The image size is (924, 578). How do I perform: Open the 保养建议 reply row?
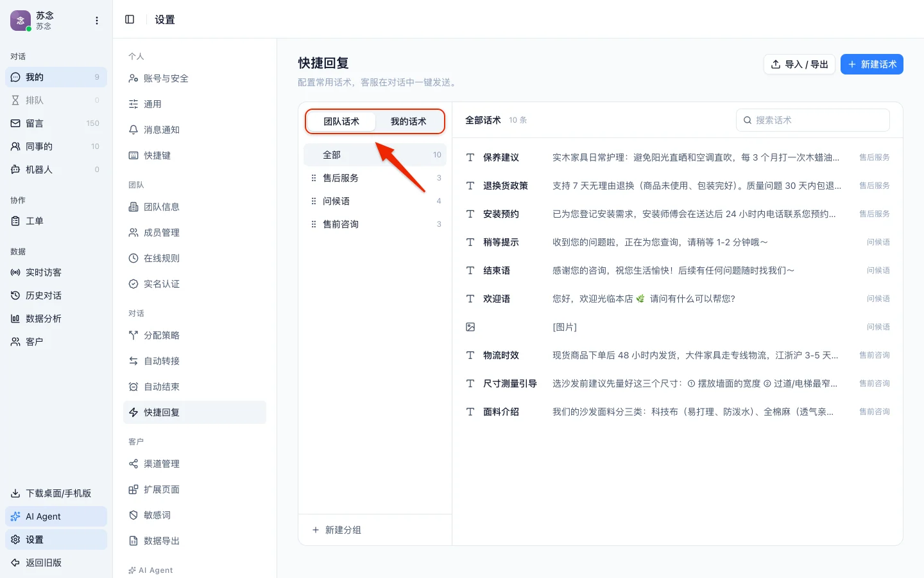[x=678, y=157]
